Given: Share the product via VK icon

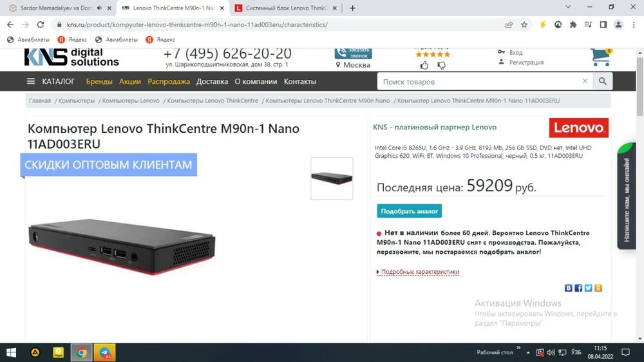Looking at the screenshot, I should 569,288.
